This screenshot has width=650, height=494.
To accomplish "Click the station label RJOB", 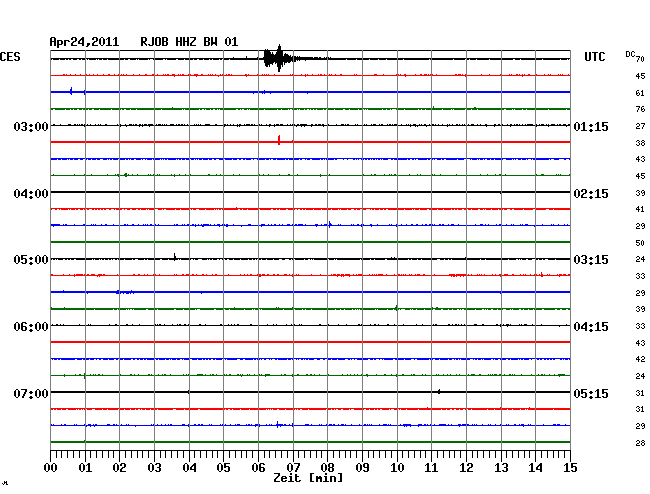I will pos(154,42).
